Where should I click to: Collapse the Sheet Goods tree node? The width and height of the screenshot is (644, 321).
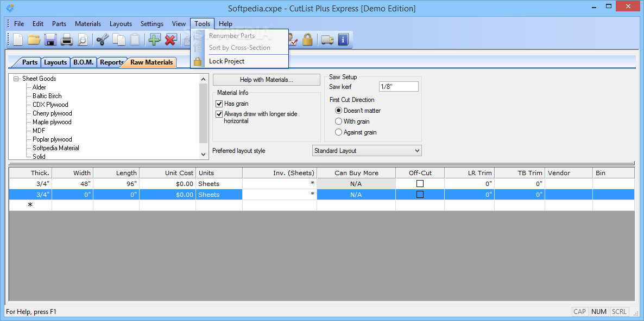16,79
